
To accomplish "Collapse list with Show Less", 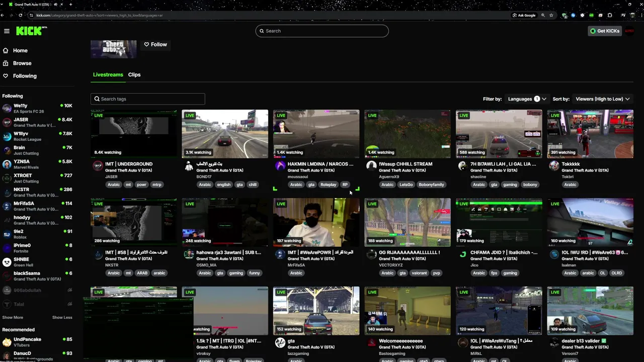I will coord(62,318).
